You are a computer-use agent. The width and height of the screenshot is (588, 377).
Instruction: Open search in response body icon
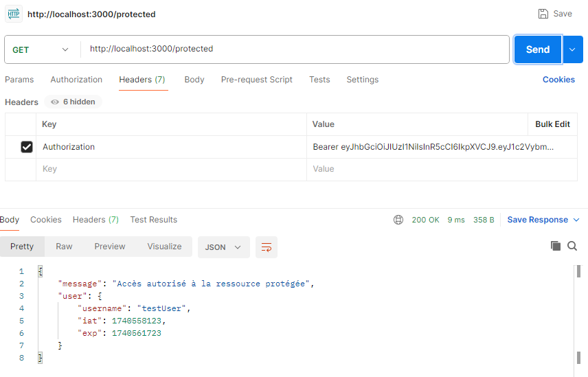click(572, 246)
